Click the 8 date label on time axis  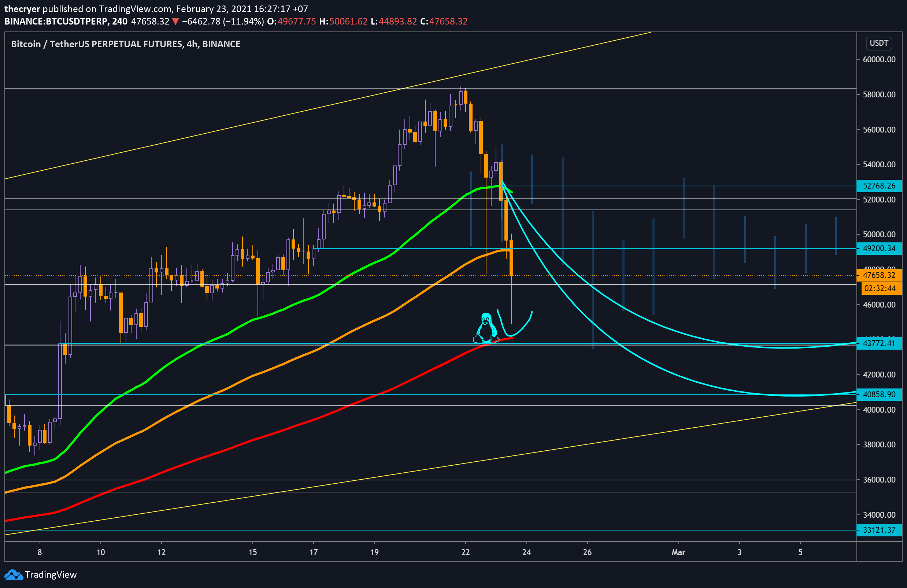click(x=40, y=552)
